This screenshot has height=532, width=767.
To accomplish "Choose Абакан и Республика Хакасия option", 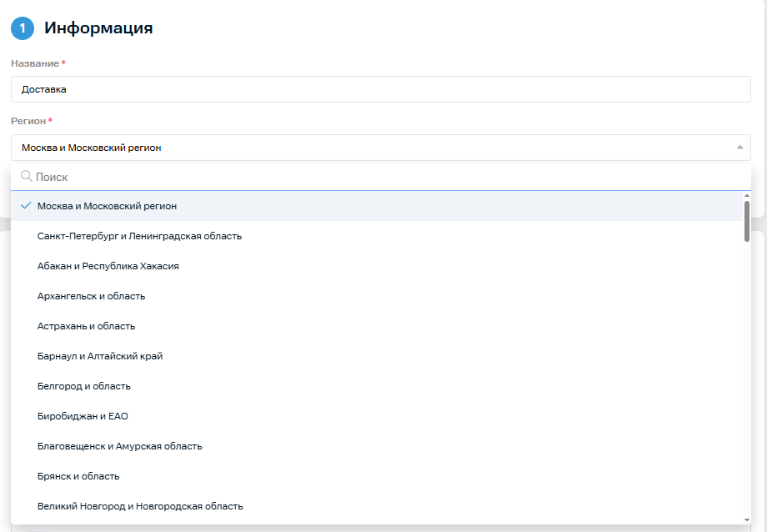I will [108, 266].
